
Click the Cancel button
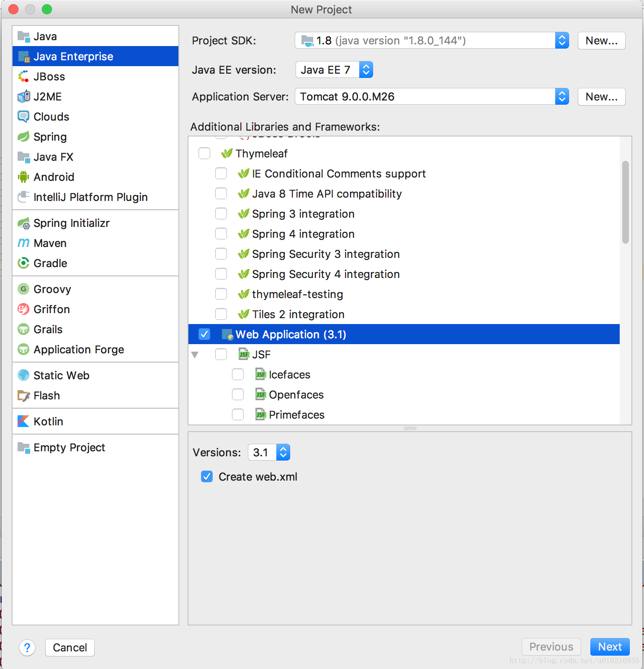click(x=70, y=648)
